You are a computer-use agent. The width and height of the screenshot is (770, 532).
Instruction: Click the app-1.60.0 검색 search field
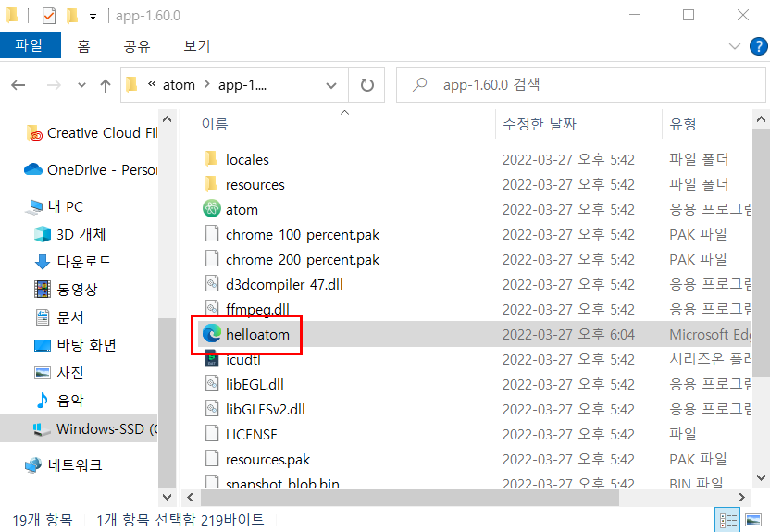pyautogui.click(x=581, y=85)
